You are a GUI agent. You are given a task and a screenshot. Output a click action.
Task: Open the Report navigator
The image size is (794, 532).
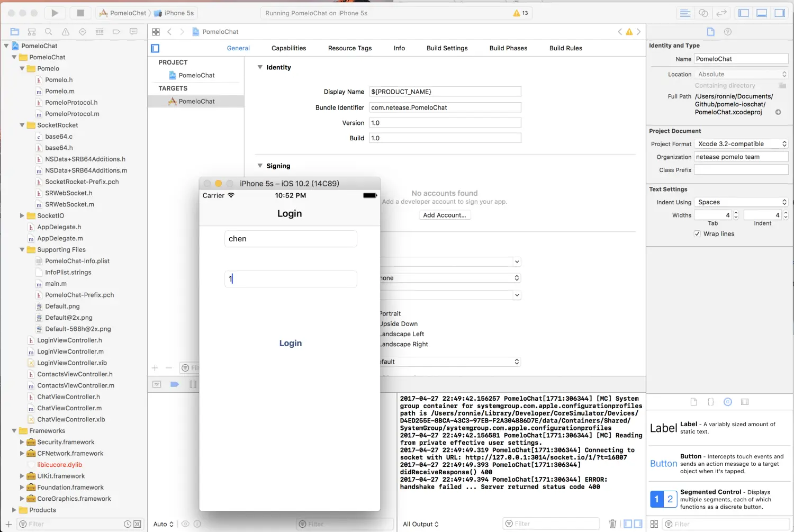[133, 32]
